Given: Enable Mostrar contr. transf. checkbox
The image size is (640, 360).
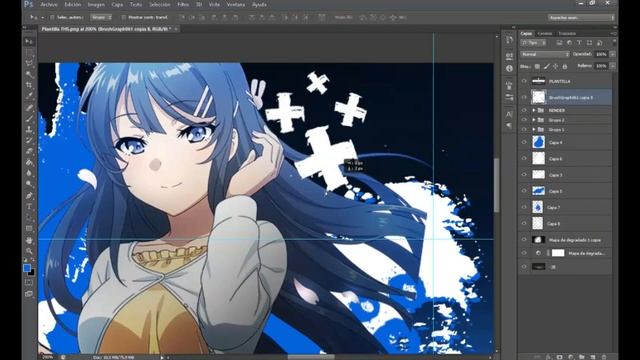Looking at the screenshot, I should (124, 18).
